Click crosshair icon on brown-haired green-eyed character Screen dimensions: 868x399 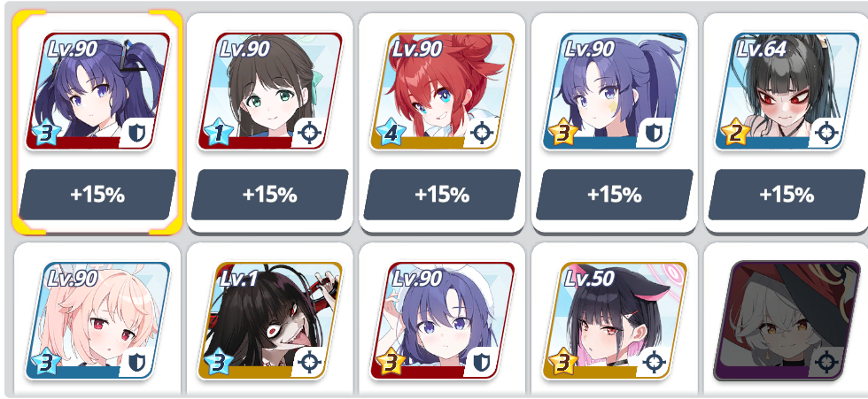(309, 133)
